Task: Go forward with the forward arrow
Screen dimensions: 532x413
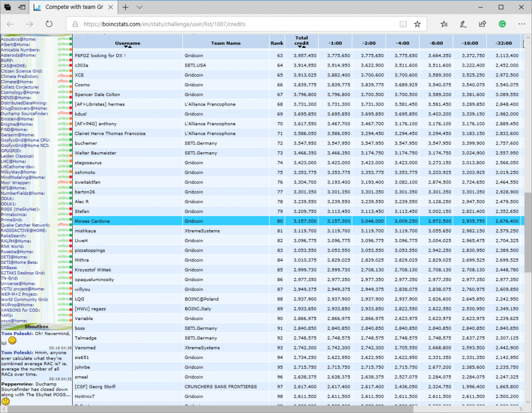Action: click(x=30, y=24)
